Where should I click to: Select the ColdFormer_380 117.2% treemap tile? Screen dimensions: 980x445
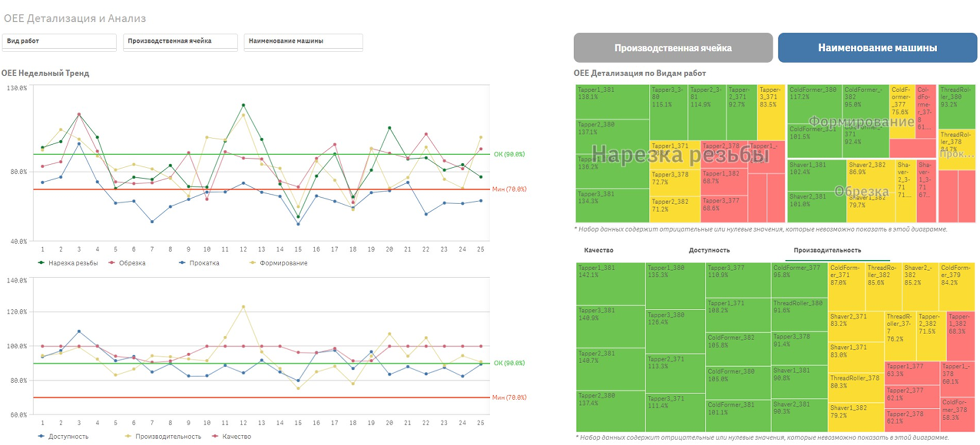coord(814,104)
